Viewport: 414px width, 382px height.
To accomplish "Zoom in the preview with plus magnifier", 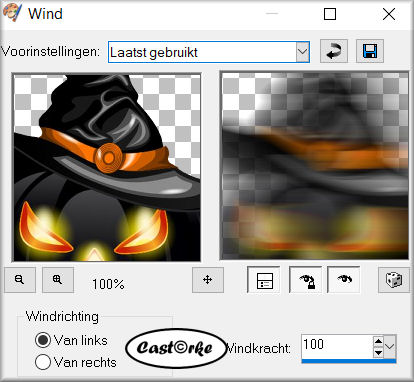I will [58, 280].
